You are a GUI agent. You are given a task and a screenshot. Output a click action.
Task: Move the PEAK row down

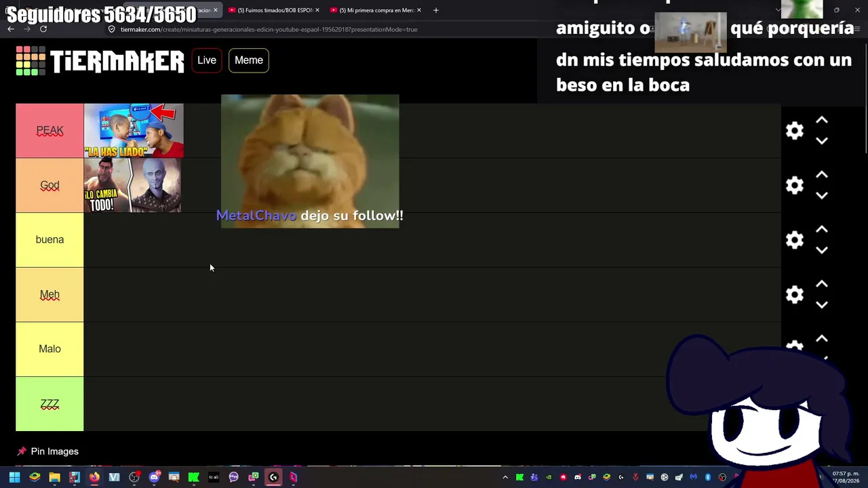pyautogui.click(x=822, y=141)
